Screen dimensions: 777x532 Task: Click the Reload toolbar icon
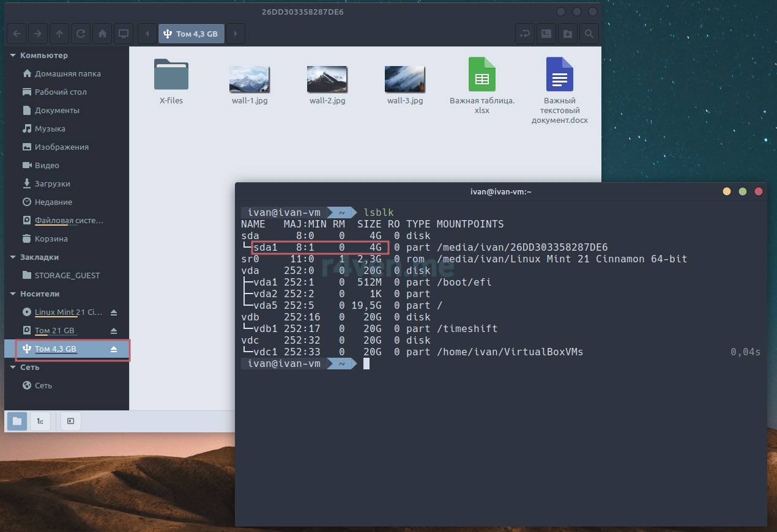coord(80,34)
